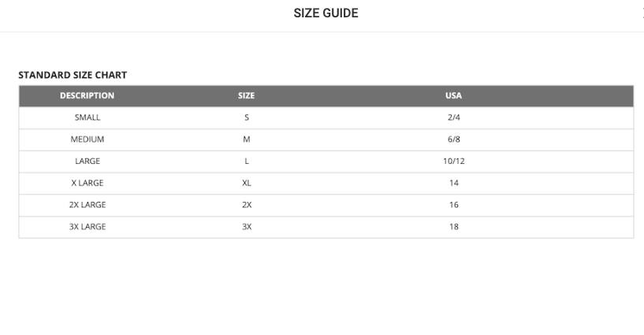644x335 pixels.
Task: Click the SIZE GUIDE title
Action: click(326, 13)
